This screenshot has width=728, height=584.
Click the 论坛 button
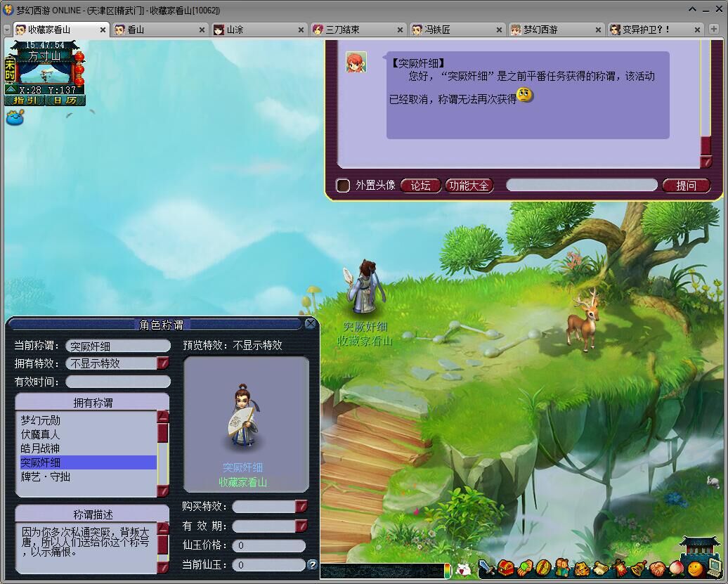[x=420, y=186]
